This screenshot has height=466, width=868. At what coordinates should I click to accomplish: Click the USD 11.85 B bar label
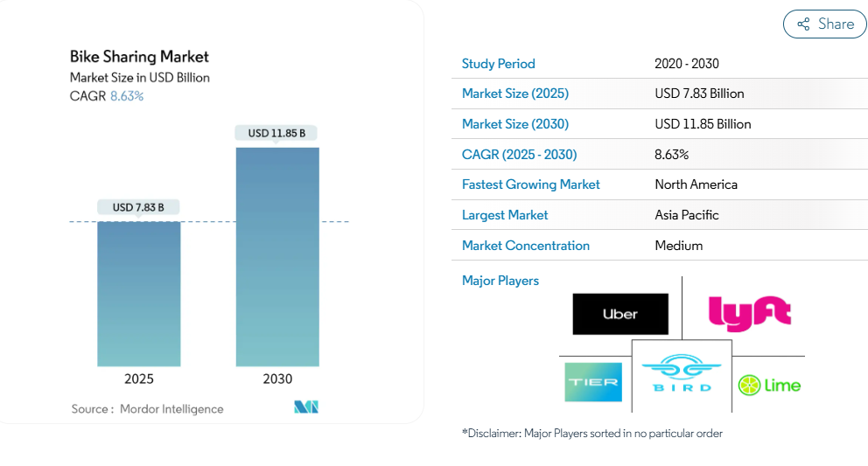point(276,133)
